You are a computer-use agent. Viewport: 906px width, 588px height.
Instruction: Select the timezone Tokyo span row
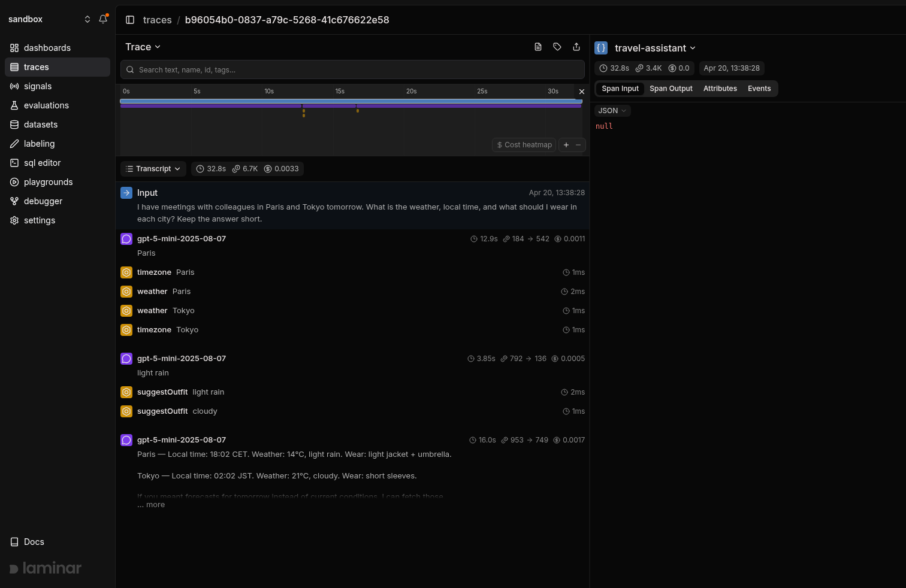[x=352, y=330]
